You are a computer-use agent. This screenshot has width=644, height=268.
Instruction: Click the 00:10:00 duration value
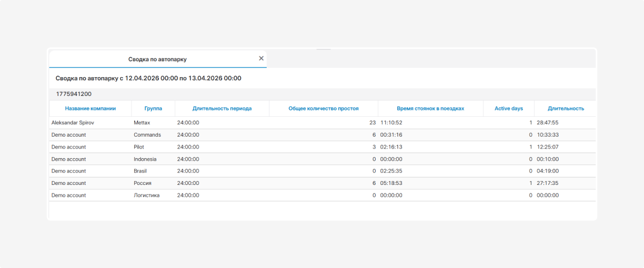click(x=547, y=159)
